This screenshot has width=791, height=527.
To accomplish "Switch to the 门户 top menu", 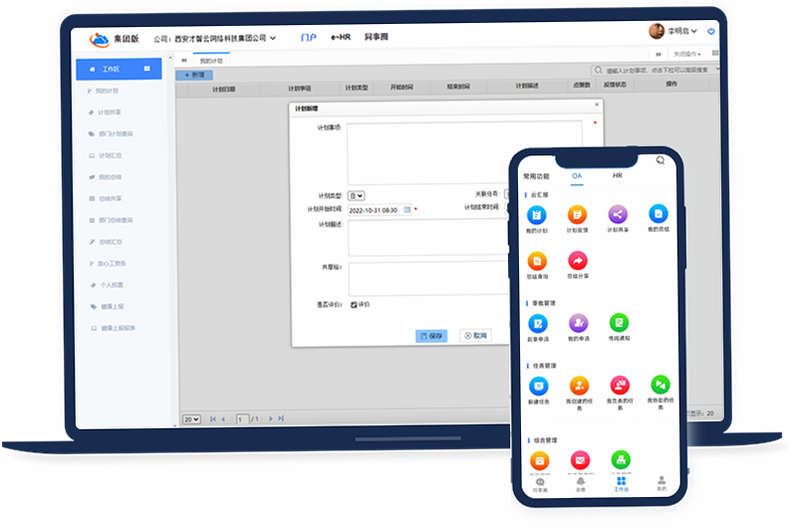I will pos(308,37).
